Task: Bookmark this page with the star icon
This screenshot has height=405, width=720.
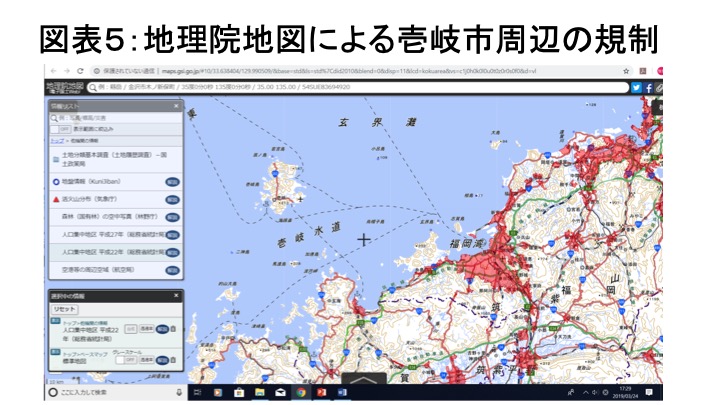Action: click(626, 71)
